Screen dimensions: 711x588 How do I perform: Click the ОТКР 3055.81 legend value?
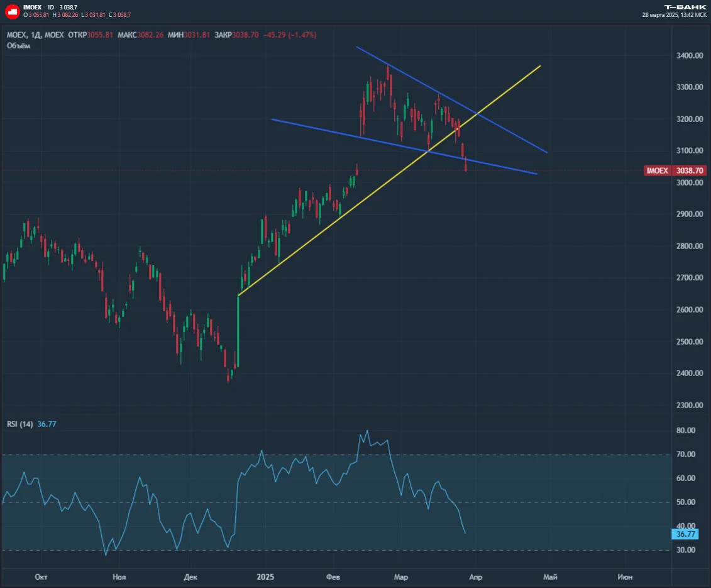point(91,35)
